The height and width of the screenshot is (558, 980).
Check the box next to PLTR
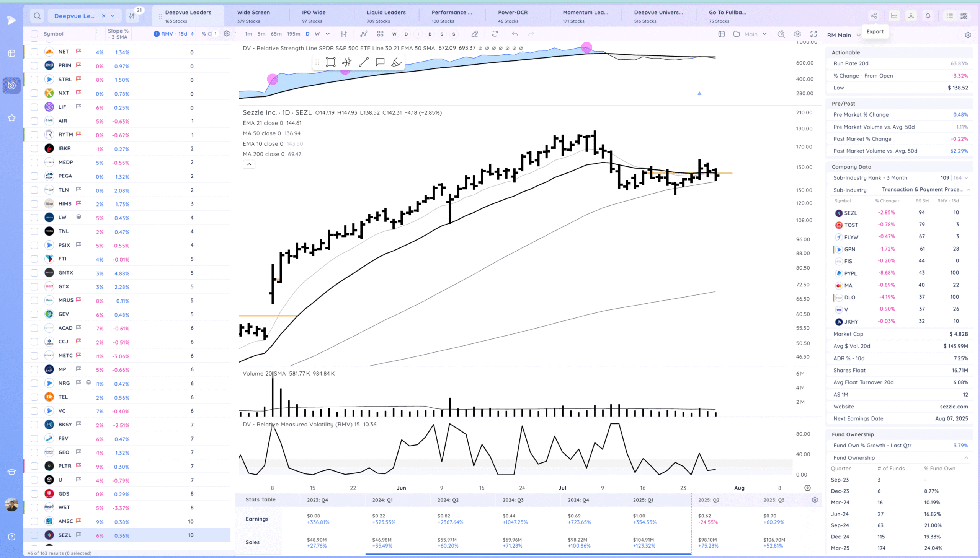tap(34, 466)
